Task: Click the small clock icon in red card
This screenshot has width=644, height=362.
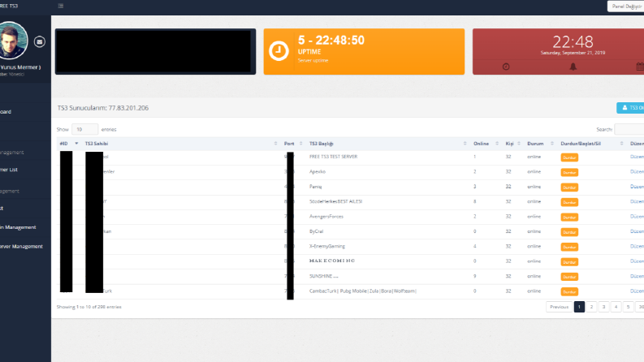Action: pos(506,67)
